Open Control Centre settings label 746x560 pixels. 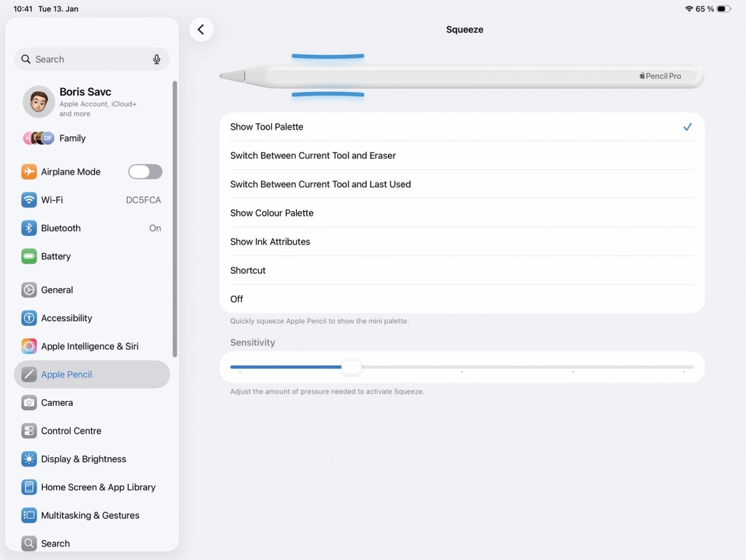coord(71,431)
